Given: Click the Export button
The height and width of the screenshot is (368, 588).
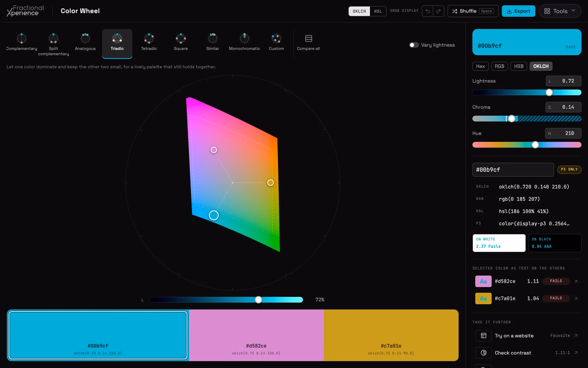Looking at the screenshot, I should (518, 11).
